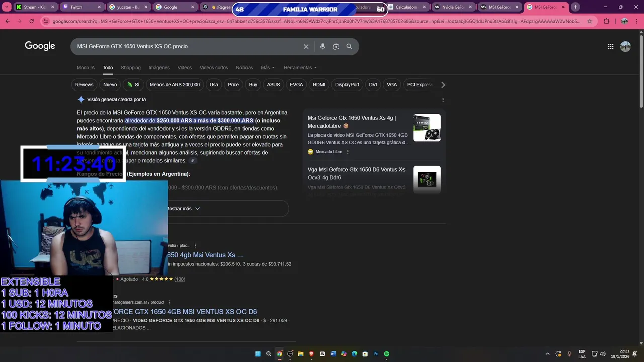Image resolution: width=644 pixels, height=362 pixels.
Task: Open the Google apps grid
Action: coord(610,46)
